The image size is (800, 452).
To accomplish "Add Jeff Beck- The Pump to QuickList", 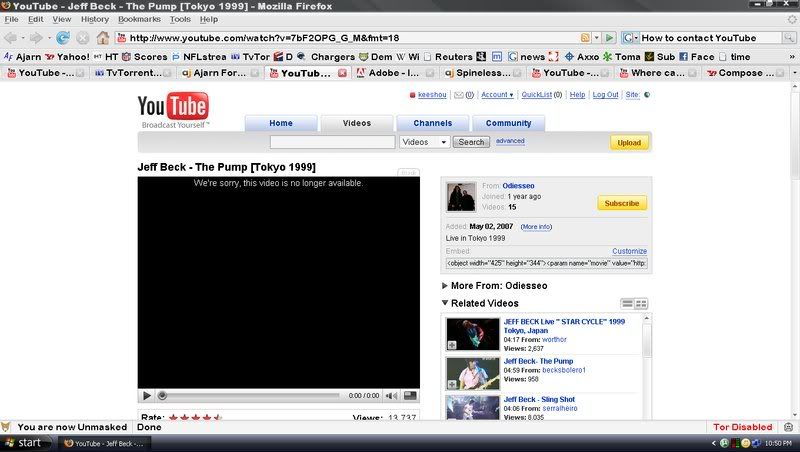I will pos(452,384).
